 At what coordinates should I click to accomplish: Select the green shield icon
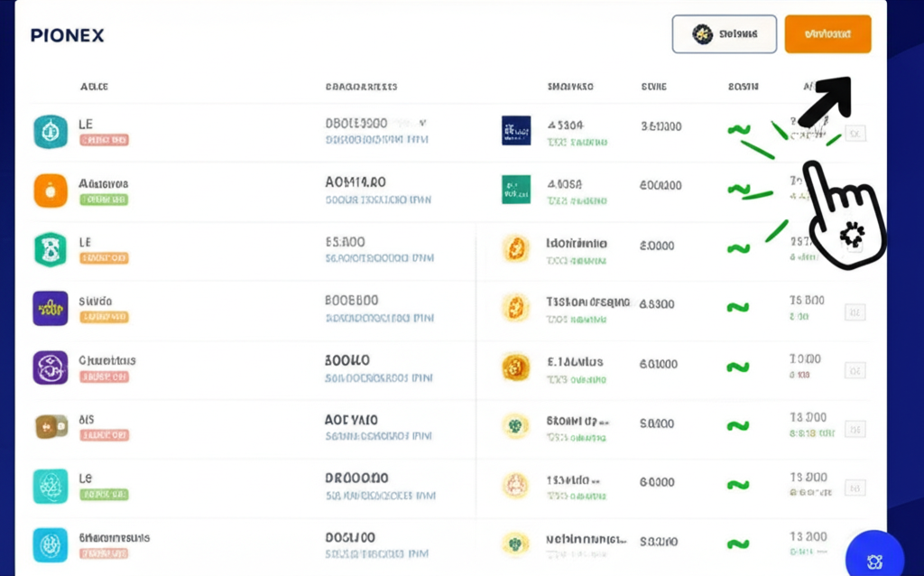[x=50, y=249]
